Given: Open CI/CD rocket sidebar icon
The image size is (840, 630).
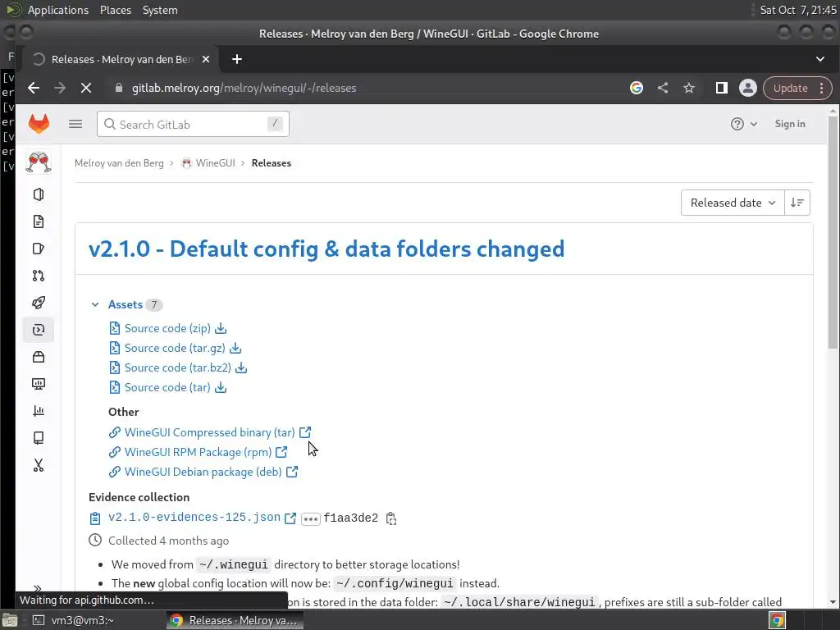Looking at the screenshot, I should pos(39,303).
